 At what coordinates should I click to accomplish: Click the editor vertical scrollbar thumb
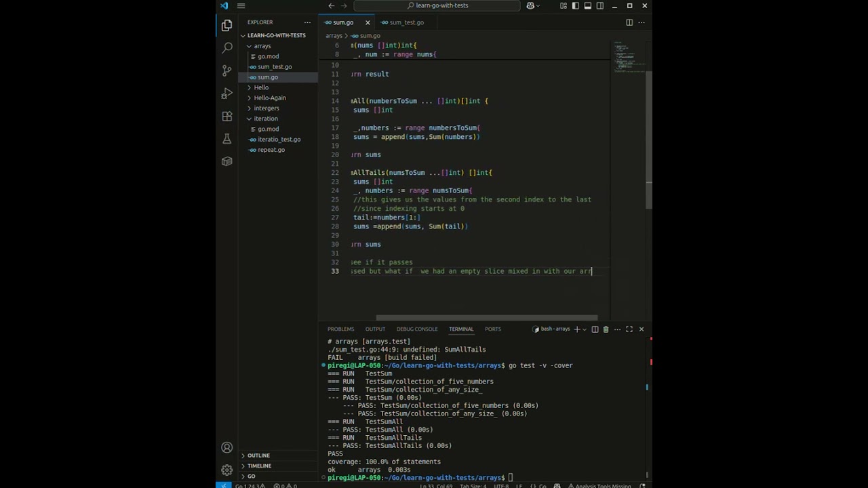coord(649,139)
